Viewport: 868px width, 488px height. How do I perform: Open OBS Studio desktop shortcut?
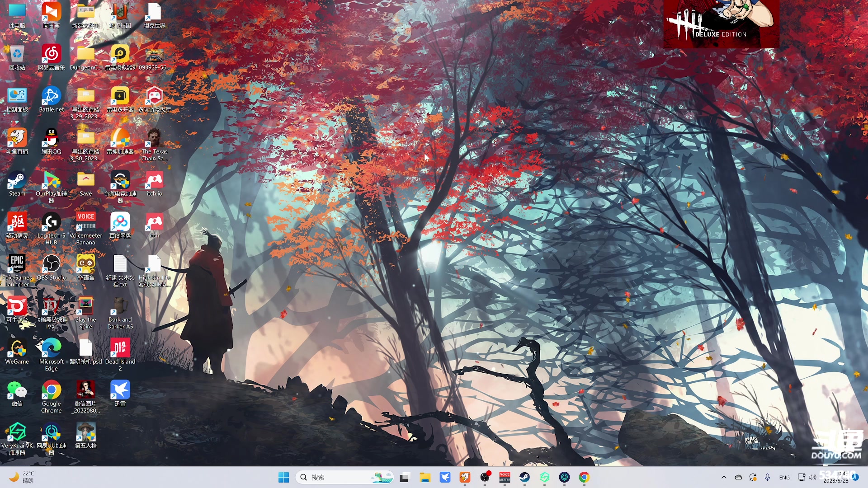pos(52,268)
